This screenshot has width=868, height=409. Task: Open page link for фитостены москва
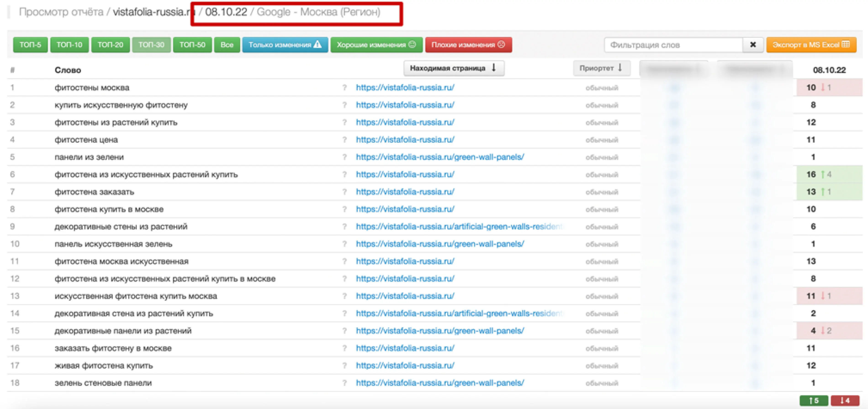point(405,87)
